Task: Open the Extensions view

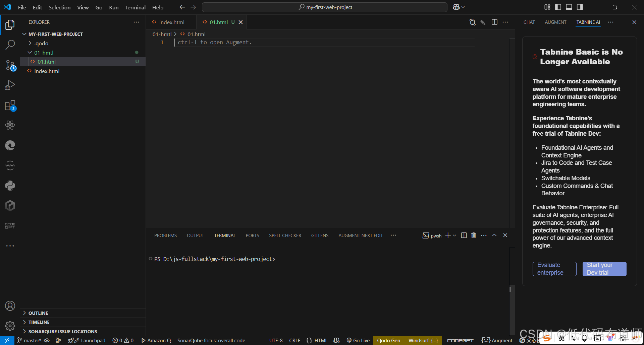Action: [10, 105]
